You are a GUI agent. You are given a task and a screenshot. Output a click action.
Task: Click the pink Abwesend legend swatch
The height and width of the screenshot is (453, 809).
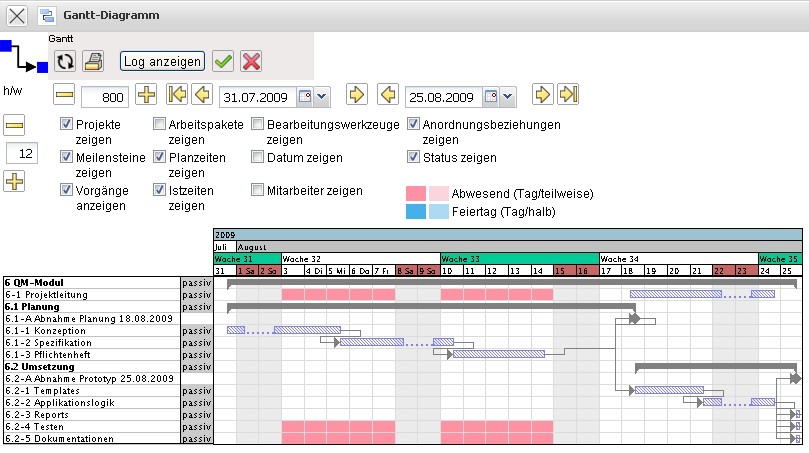point(416,193)
